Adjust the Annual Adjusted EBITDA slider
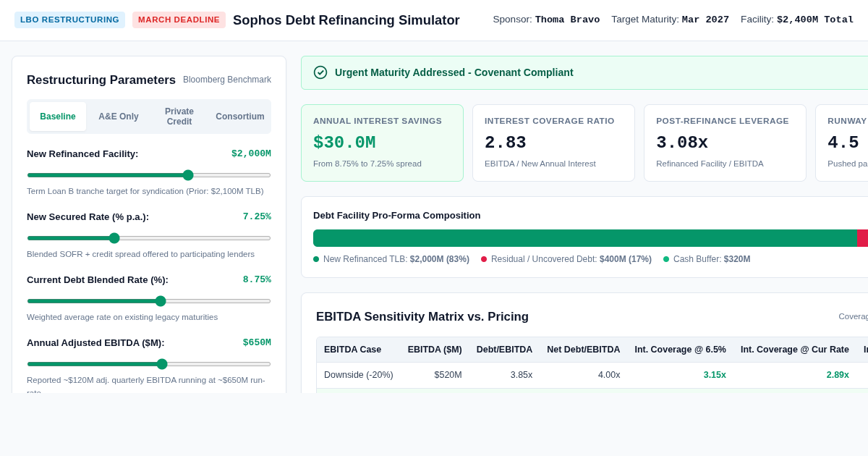This screenshot has height=456, width=868. pos(149,364)
